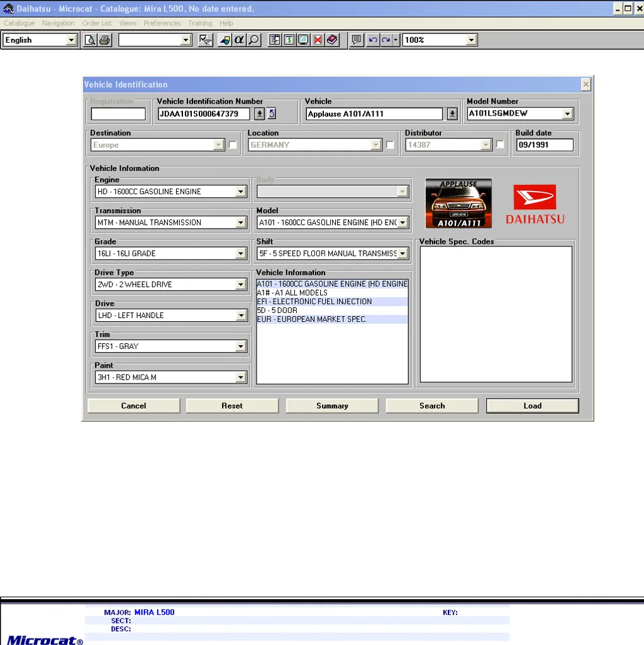Screen dimensions: 644x645
Task: Click the print preview toolbar icon
Action: point(90,40)
